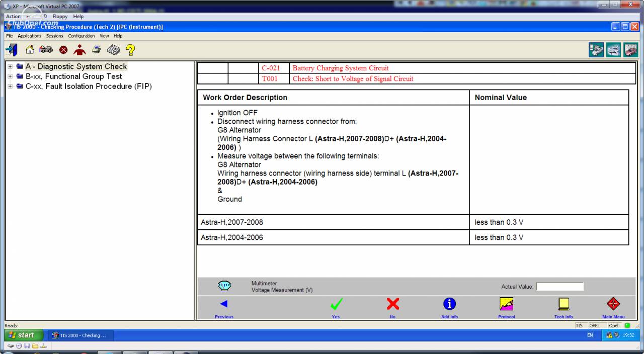This screenshot has width=644, height=354.
Task: Click the EN language indicator in the taskbar
Action: pos(590,335)
